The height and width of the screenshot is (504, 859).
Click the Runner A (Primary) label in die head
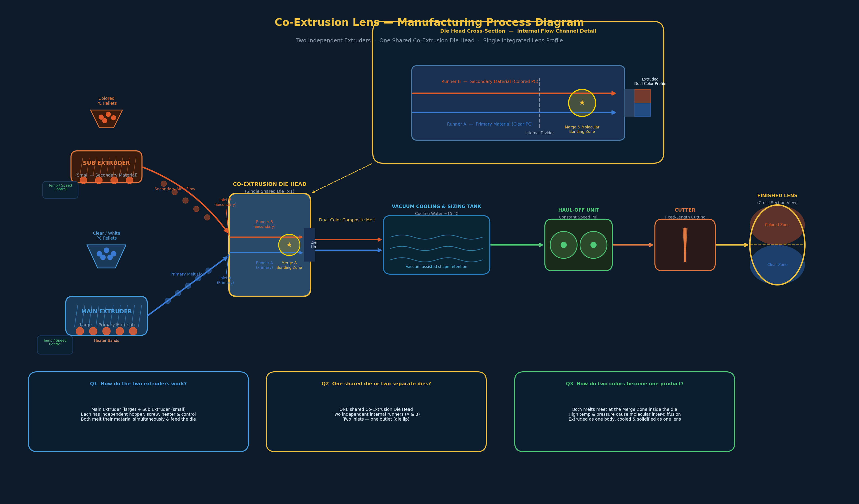(264, 265)
